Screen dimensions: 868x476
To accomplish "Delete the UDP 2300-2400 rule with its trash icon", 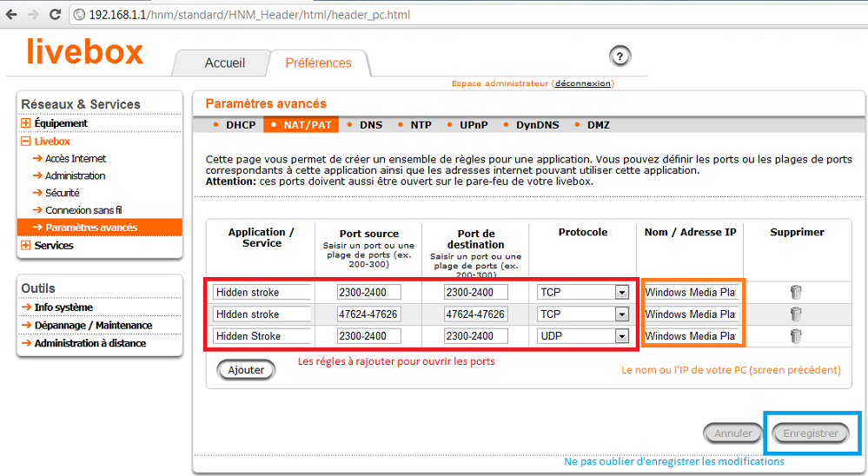I will [x=796, y=336].
